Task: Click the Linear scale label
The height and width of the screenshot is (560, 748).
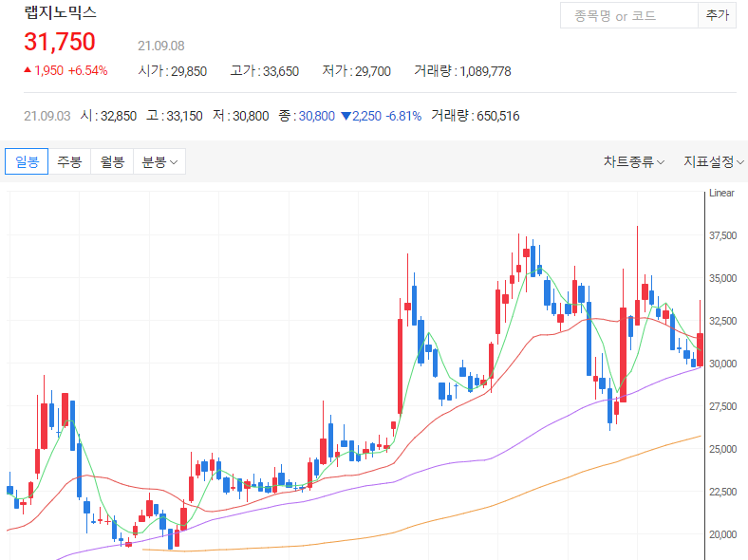Action: 721,193
